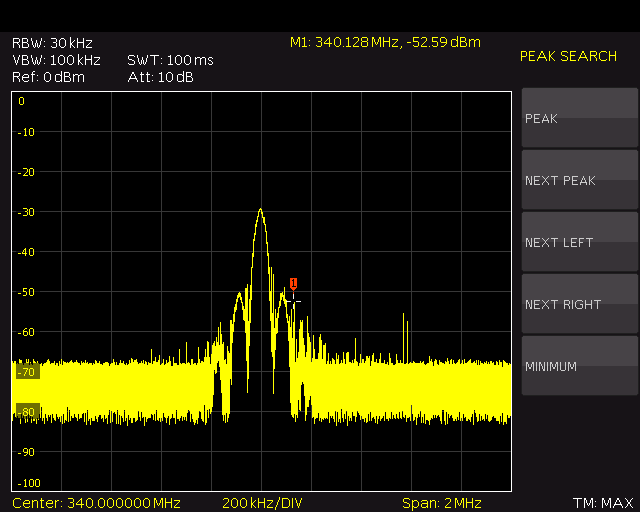Click the 200 kHz/DIV label
This screenshot has height=512, width=640.
tap(262, 503)
